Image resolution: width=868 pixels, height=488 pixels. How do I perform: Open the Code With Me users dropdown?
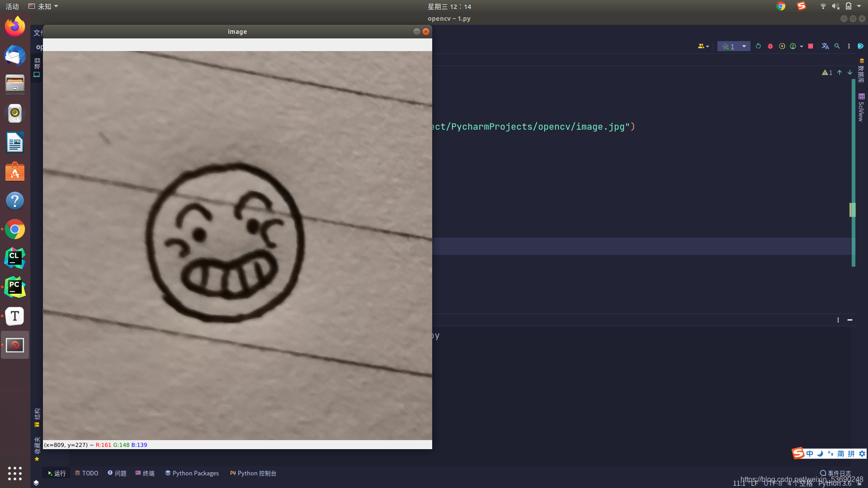(x=703, y=46)
